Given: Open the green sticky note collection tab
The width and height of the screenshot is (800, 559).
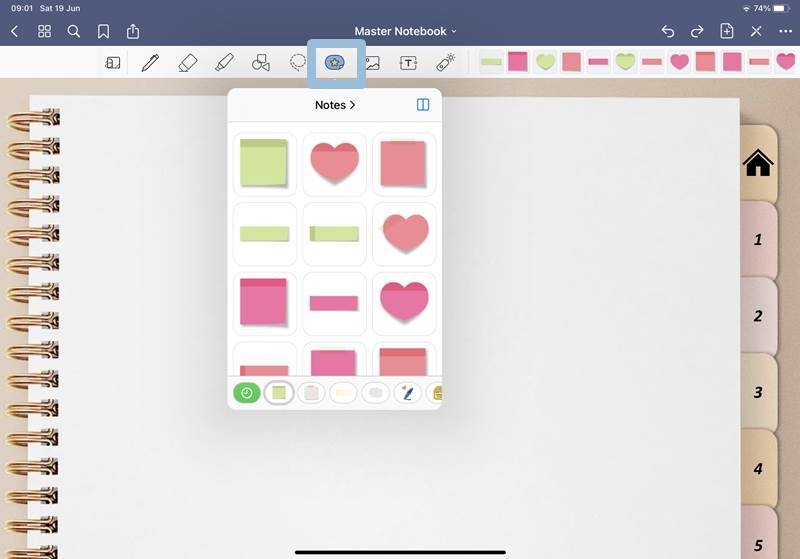Looking at the screenshot, I should pos(279,393).
